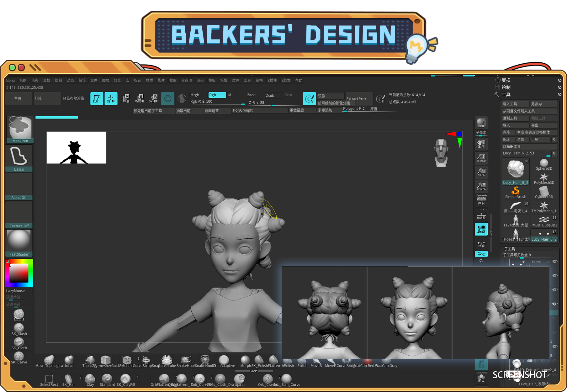This screenshot has width=567, height=392.
Task: Select the Sphere3D tool thumbnail
Action: coord(544,165)
